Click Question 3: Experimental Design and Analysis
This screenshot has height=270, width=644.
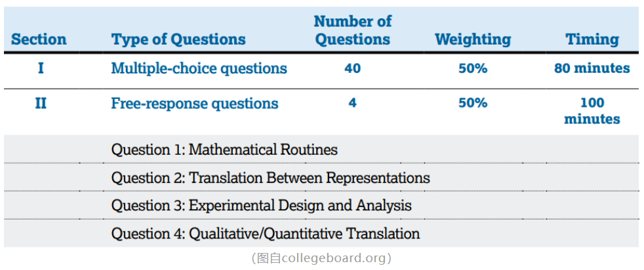261,206
